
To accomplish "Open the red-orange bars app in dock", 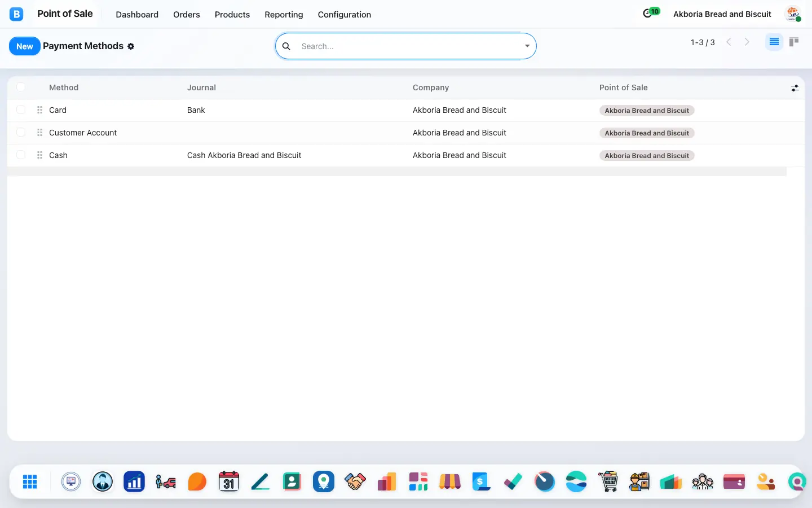I will pos(387,481).
